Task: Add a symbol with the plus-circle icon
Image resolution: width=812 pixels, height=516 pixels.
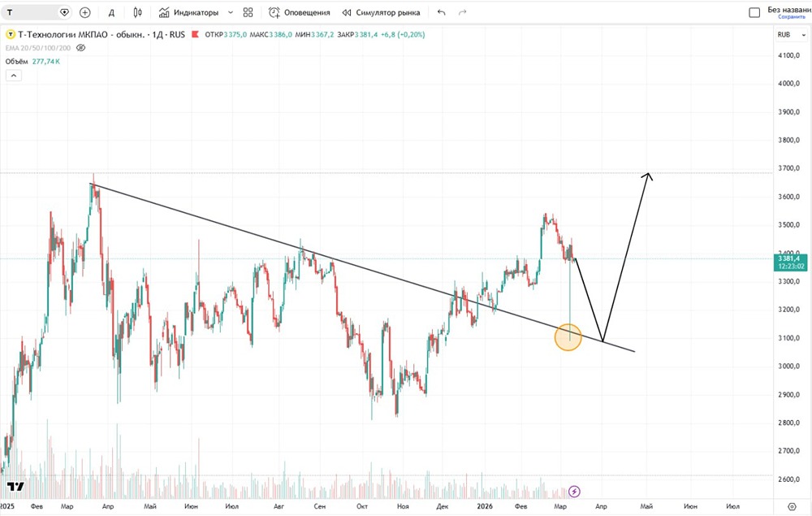Action: click(x=85, y=12)
